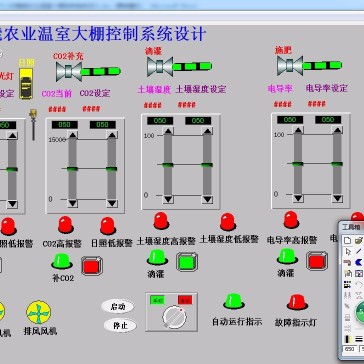
Task: Select the yellow 日照 light sensor graphic
Action: pyautogui.click(x=26, y=83)
